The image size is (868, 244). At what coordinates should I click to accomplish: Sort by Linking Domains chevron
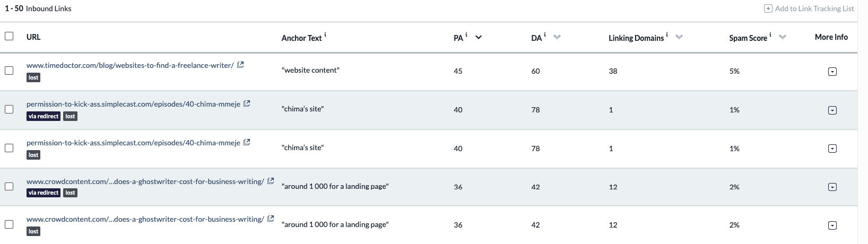pyautogui.click(x=679, y=37)
